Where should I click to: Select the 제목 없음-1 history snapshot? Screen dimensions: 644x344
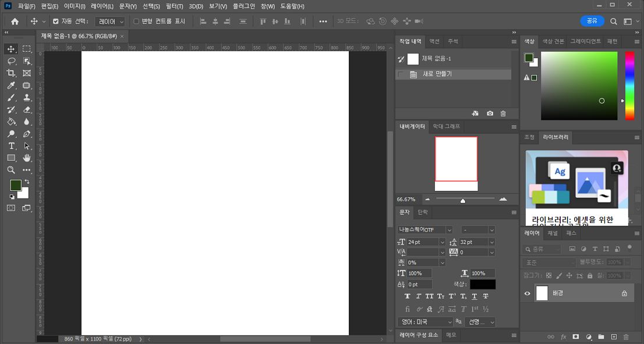click(x=454, y=59)
